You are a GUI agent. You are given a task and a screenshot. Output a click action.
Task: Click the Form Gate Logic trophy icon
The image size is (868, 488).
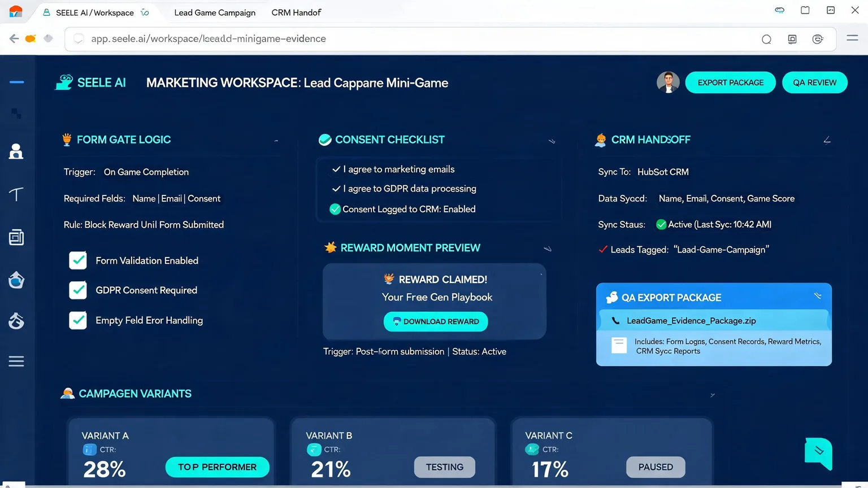67,140
